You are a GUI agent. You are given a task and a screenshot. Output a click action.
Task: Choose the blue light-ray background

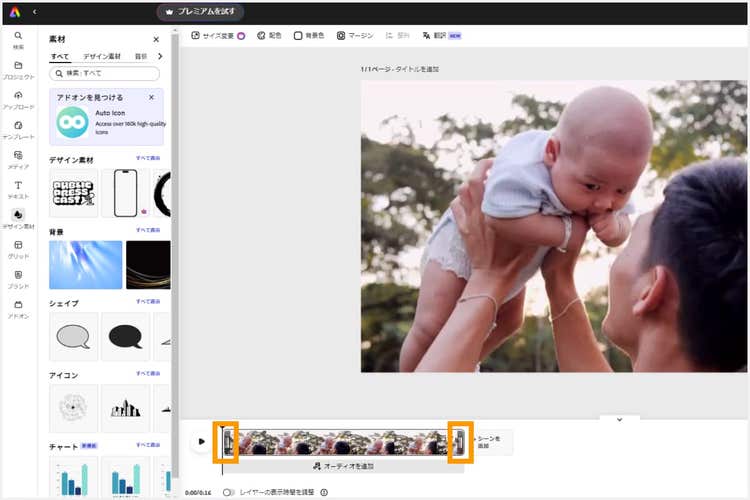pos(86,265)
